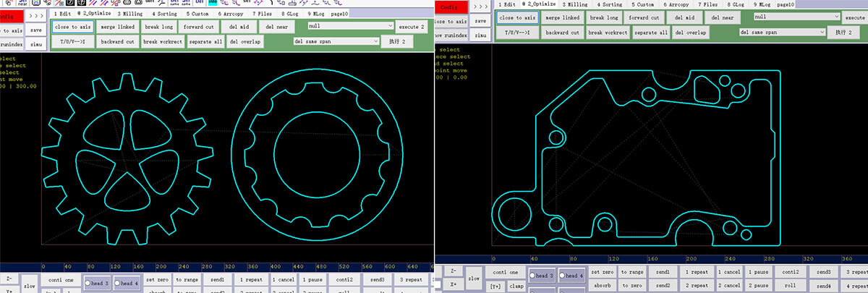Open 1 Edit tab in right window
Image resolution: width=868 pixels, height=293 pixels.
click(x=507, y=4)
